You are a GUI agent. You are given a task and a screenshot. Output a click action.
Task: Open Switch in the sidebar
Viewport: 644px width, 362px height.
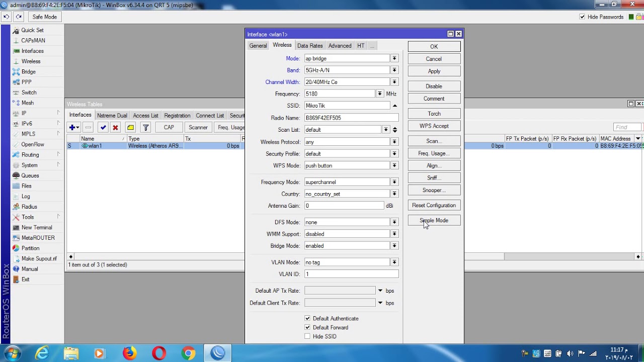[x=29, y=93]
